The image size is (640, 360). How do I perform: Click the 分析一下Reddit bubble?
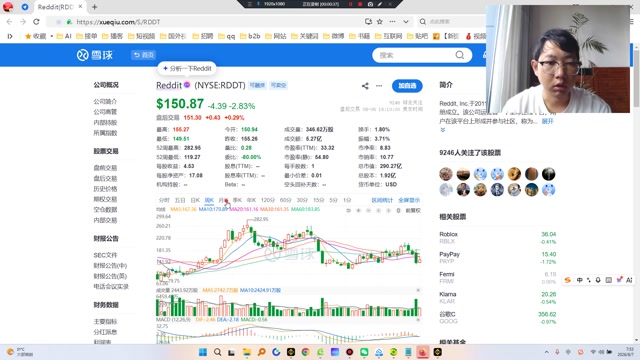(x=187, y=69)
